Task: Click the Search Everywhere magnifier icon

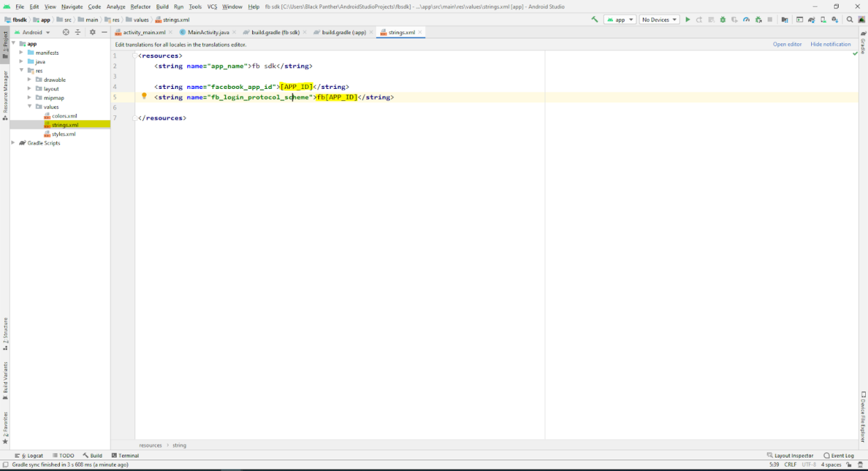Action: point(849,20)
